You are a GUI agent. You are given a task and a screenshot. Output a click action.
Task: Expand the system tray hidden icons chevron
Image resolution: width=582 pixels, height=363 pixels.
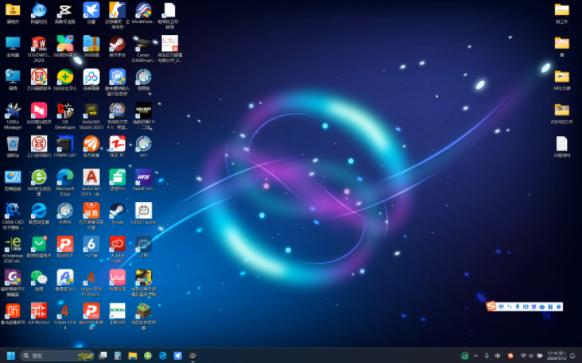pyautogui.click(x=476, y=356)
